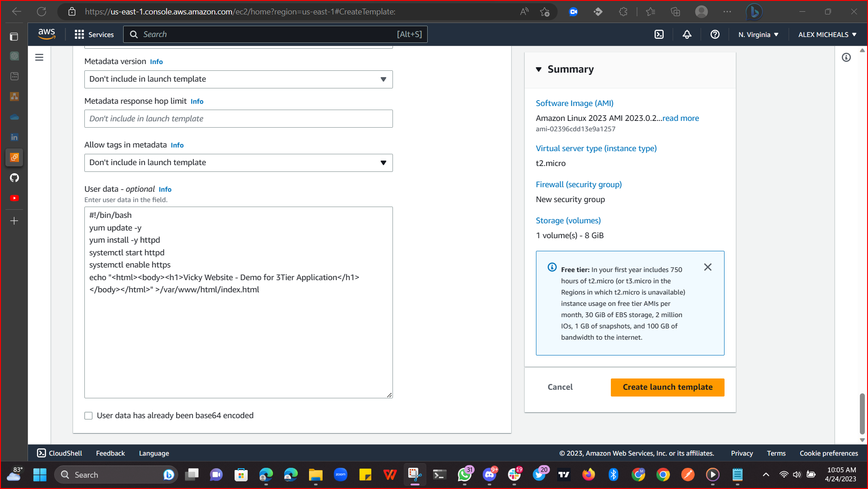This screenshot has height=489, width=868.
Task: Open the GitHub sidebar icon
Action: click(14, 178)
